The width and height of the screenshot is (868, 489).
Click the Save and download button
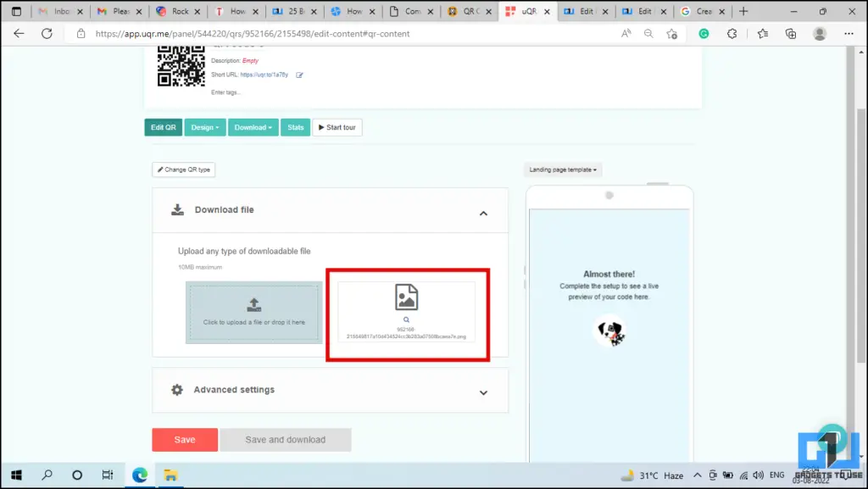(284, 439)
